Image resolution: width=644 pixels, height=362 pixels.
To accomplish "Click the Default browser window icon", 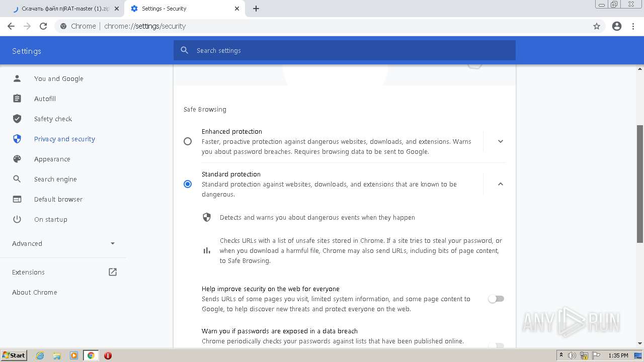I will pyautogui.click(x=17, y=199).
